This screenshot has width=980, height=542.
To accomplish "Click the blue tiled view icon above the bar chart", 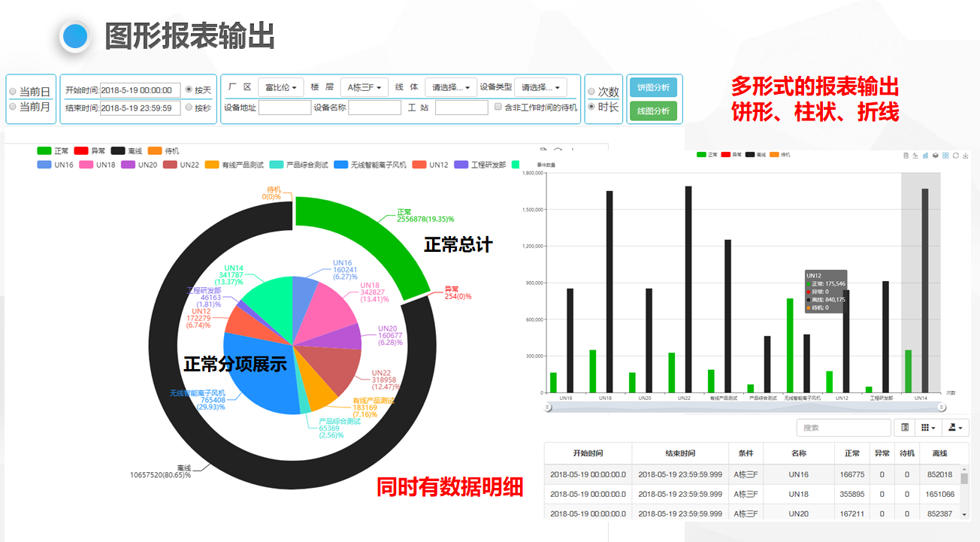I will (x=945, y=156).
